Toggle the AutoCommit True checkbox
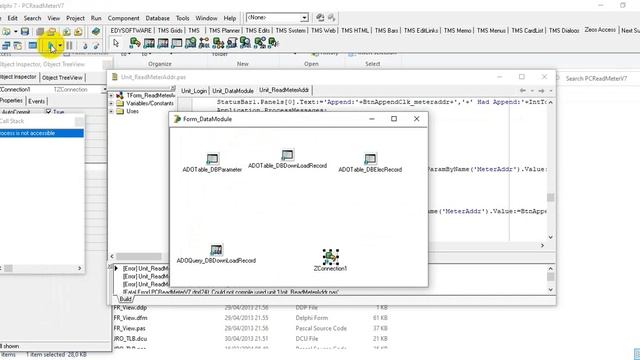The image size is (640, 360). point(49,111)
